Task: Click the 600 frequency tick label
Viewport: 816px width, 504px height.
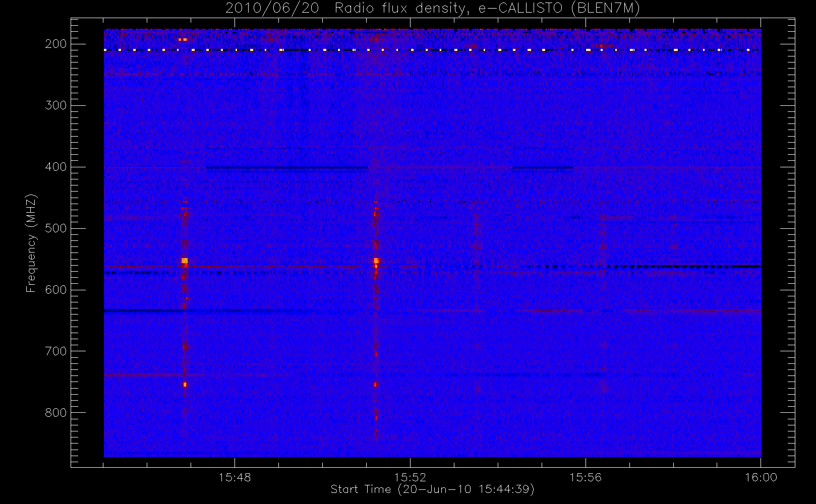Action: (x=55, y=290)
